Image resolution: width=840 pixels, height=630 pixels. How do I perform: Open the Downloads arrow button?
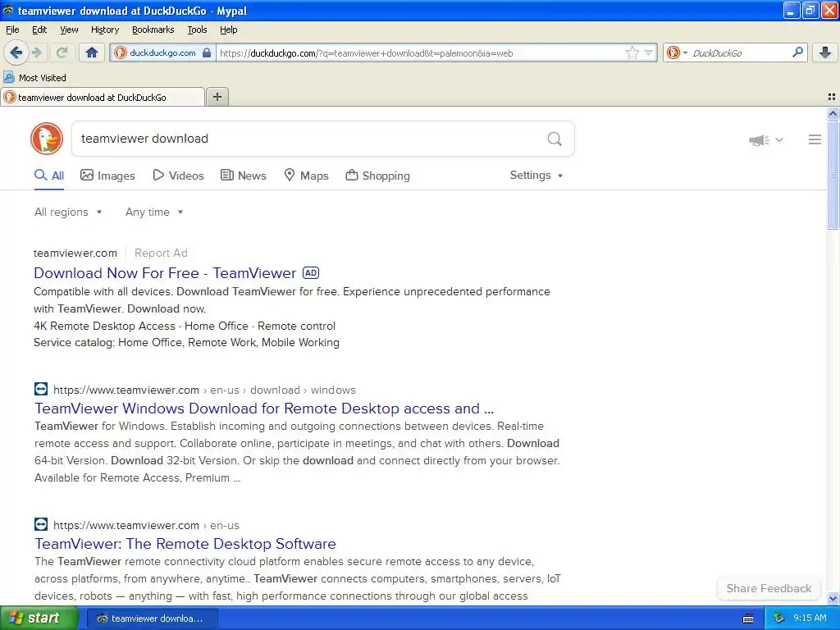[x=825, y=52]
